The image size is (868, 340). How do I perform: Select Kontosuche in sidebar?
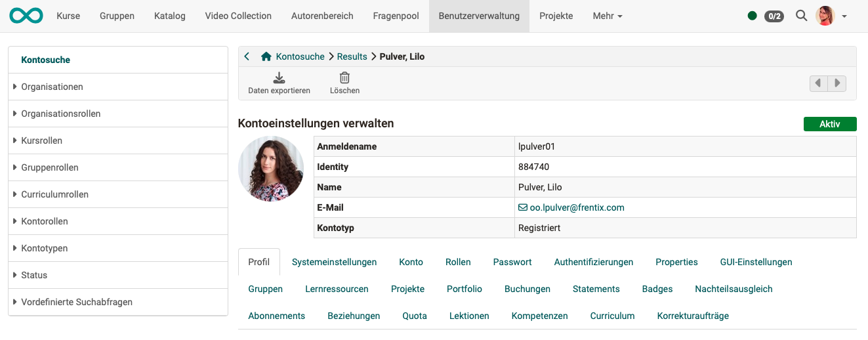[x=118, y=60]
